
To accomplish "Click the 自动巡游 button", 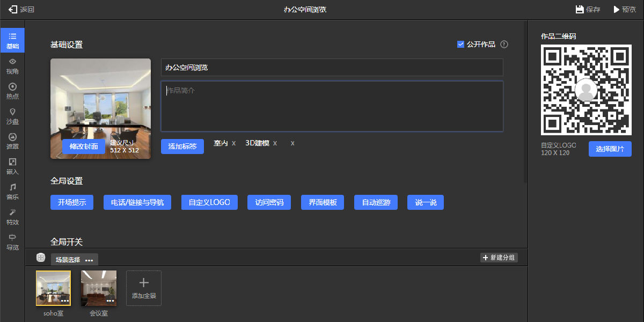I will click(376, 202).
